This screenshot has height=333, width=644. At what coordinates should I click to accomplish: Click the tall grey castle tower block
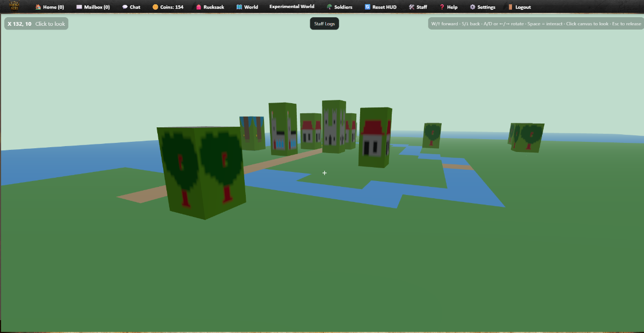(x=333, y=126)
